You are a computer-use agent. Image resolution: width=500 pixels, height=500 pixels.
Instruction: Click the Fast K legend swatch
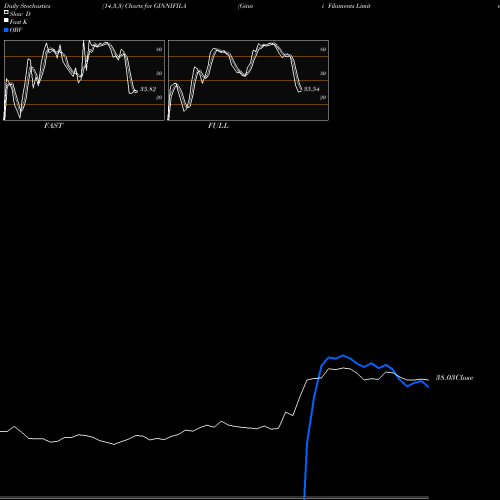click(x=6, y=20)
